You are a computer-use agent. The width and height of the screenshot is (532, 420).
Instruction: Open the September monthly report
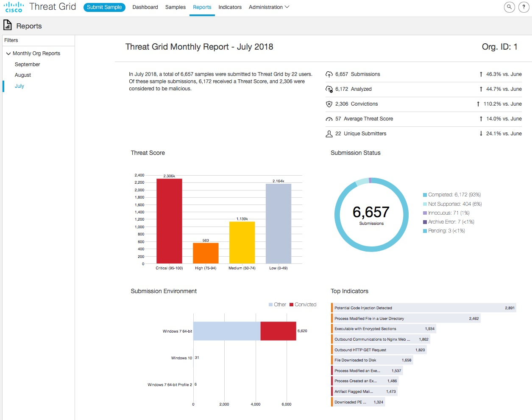click(x=27, y=64)
